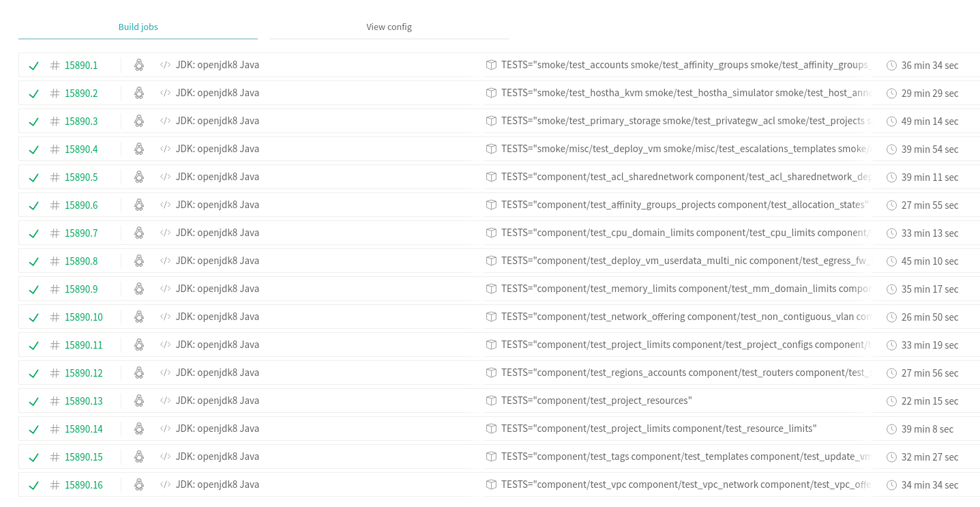Click the TESTS string mentioning test_resource_limits
The width and height of the screenshot is (980, 507).
click(x=658, y=429)
